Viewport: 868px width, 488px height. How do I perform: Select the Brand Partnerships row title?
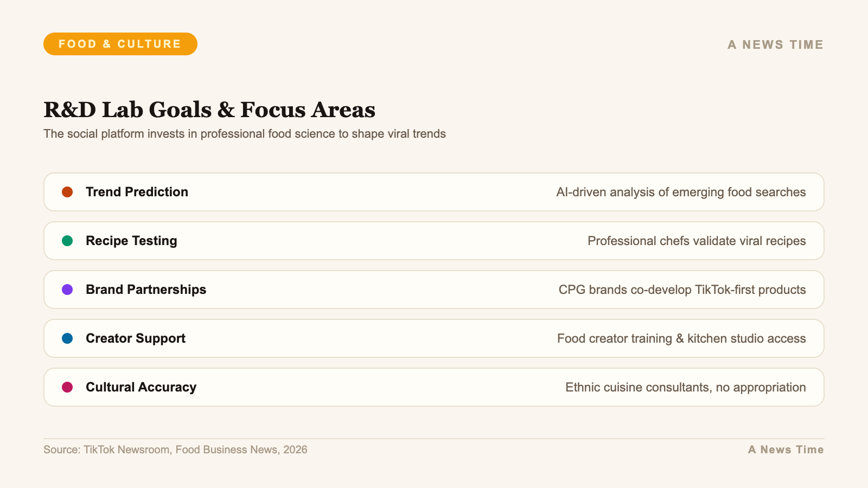coord(146,290)
